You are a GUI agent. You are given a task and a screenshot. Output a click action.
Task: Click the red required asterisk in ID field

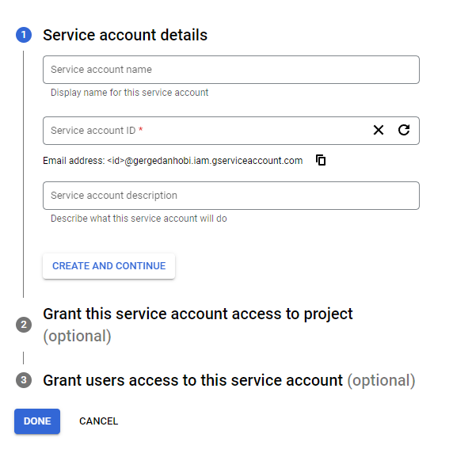[x=141, y=130]
